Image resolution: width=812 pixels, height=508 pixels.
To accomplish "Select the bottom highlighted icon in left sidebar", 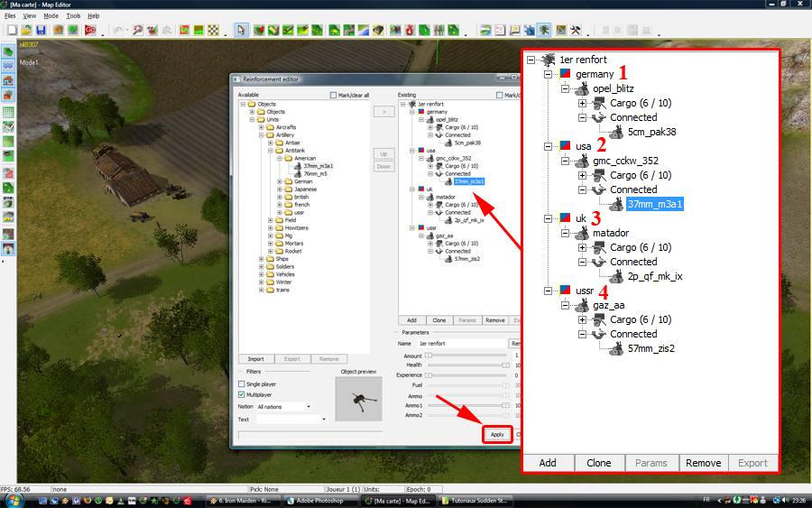I will click(x=8, y=248).
